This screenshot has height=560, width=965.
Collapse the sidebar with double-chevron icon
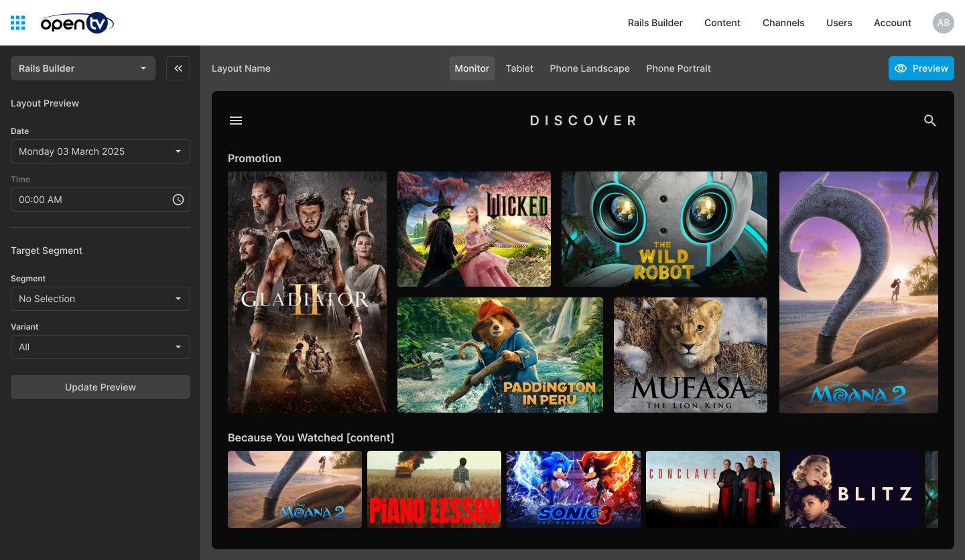(178, 68)
